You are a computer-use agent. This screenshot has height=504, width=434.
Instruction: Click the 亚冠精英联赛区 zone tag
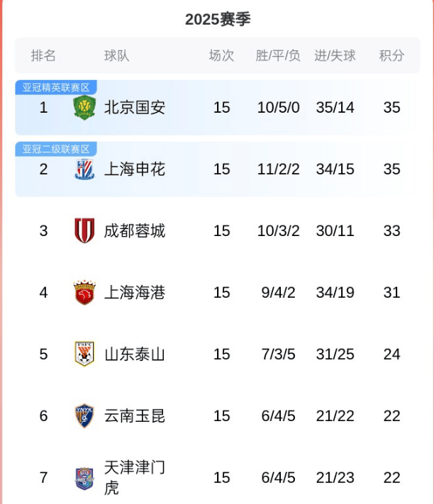56,87
